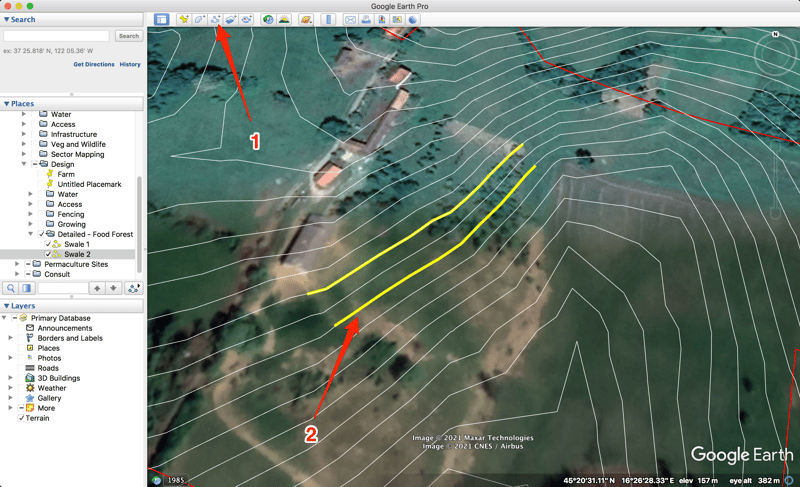Open the Get Directions link
The width and height of the screenshot is (800, 487).
94,64
